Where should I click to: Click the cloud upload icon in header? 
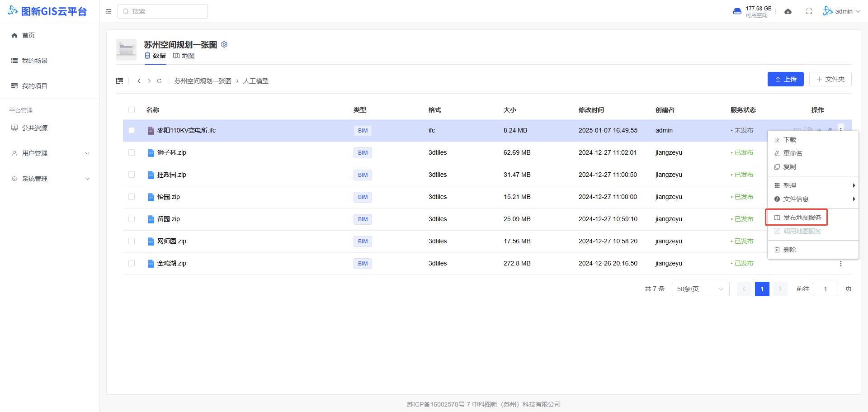tap(788, 11)
